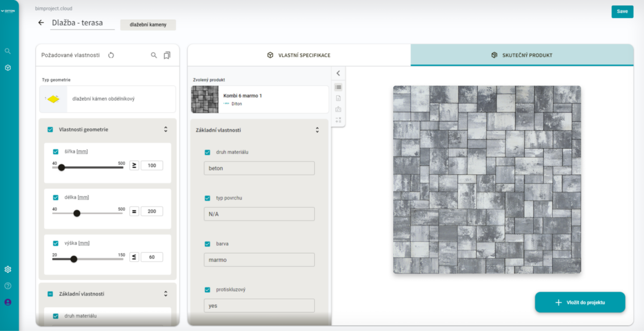Uncheck the šířka [mm] checkbox

(x=56, y=152)
